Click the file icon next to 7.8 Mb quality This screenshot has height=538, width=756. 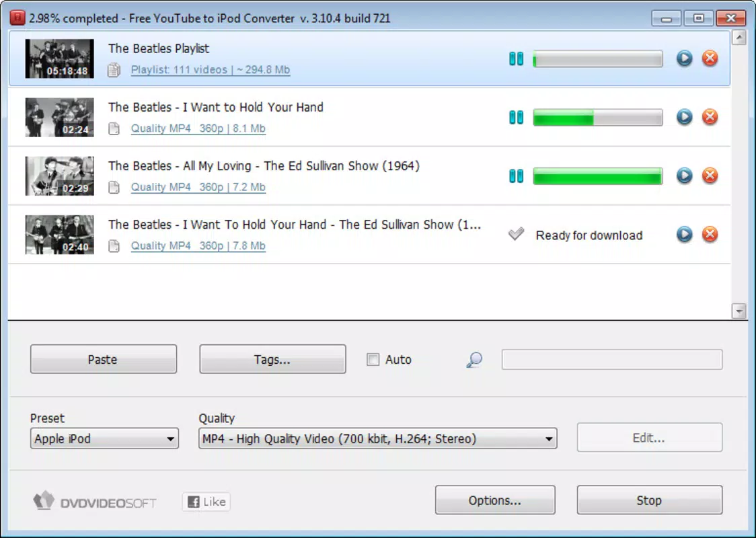point(114,246)
